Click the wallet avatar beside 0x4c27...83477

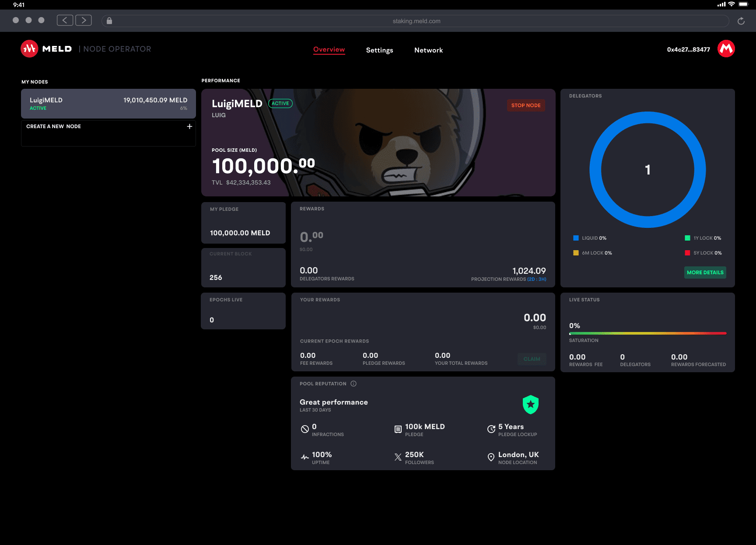(726, 49)
